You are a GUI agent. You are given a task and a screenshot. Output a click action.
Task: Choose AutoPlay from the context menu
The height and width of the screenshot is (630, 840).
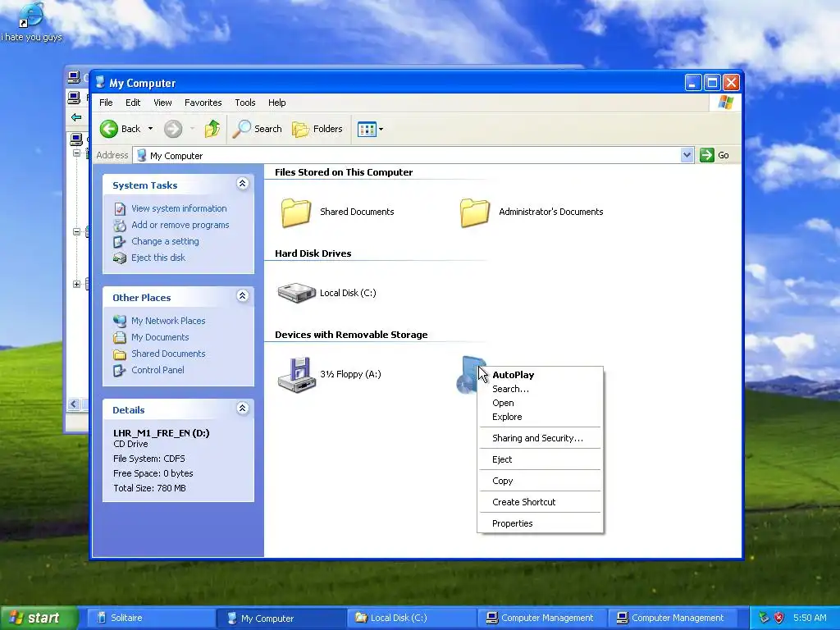540,375
